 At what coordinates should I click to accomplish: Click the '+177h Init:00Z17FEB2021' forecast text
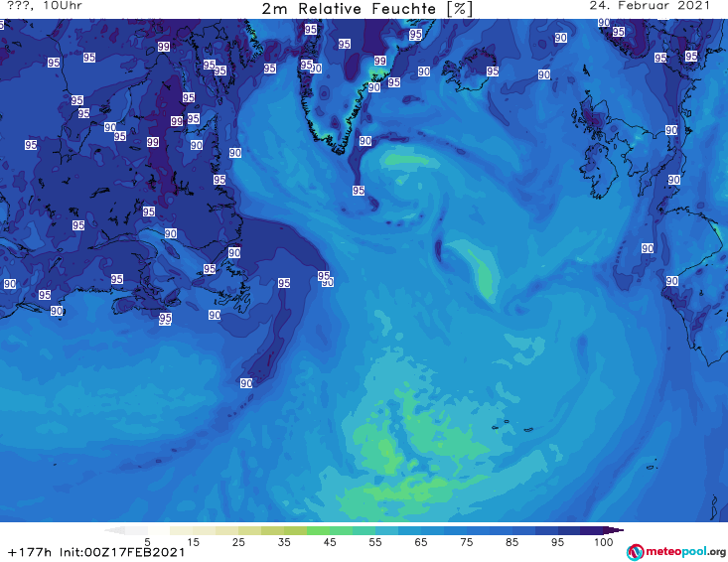pyautogui.click(x=96, y=552)
